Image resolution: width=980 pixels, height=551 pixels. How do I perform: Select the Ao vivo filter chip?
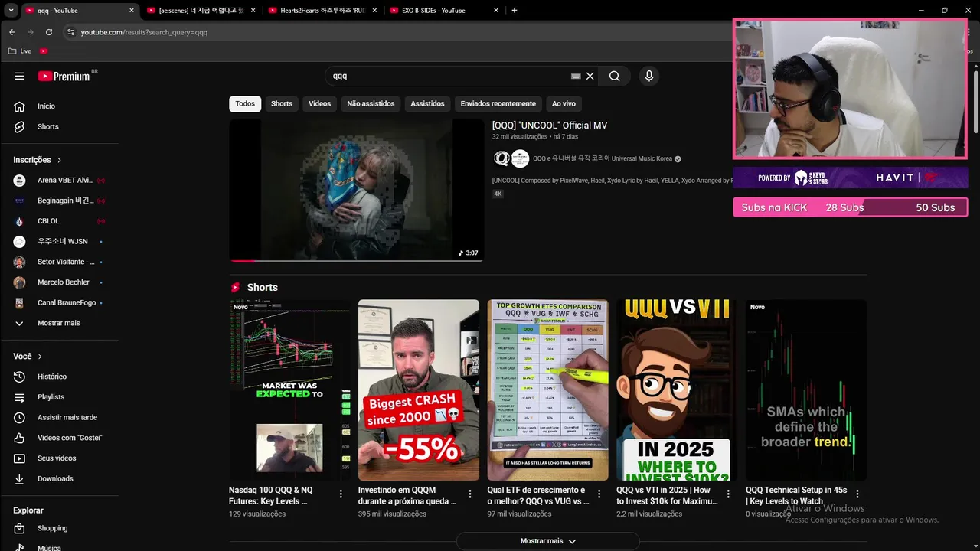[x=563, y=104]
